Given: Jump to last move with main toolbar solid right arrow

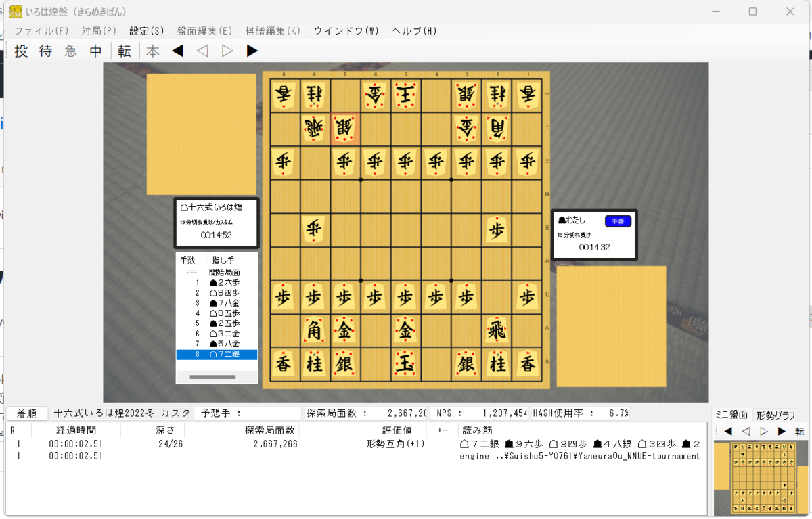Looking at the screenshot, I should click(x=252, y=51).
